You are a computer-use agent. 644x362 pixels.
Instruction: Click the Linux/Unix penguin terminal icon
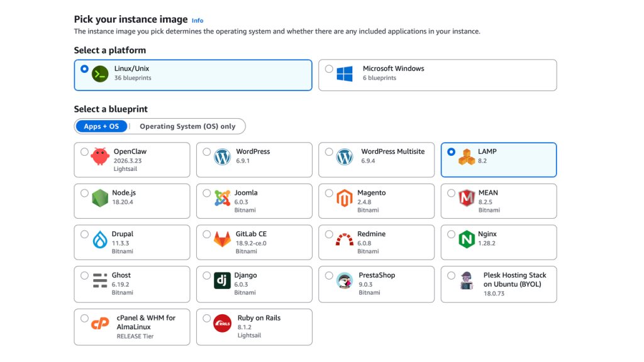click(97, 74)
